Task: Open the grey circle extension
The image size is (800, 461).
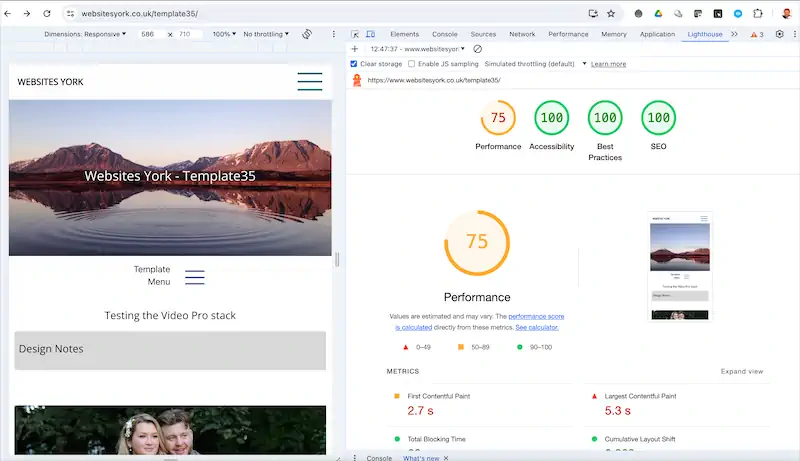Action: pos(638,14)
